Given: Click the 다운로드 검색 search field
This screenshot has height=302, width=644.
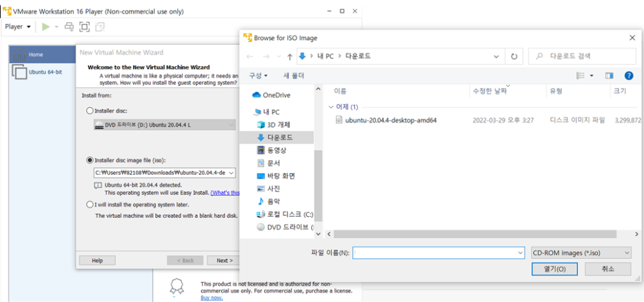Looking at the screenshot, I should tap(583, 56).
